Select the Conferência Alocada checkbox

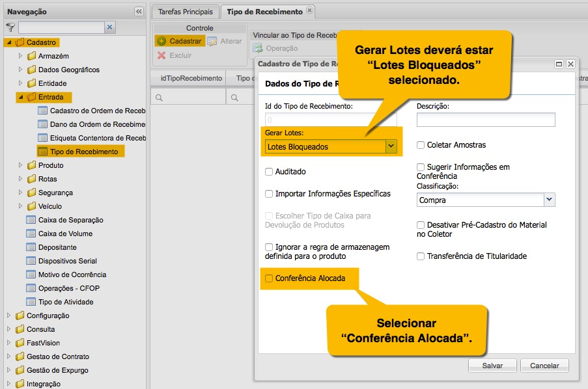pos(269,278)
